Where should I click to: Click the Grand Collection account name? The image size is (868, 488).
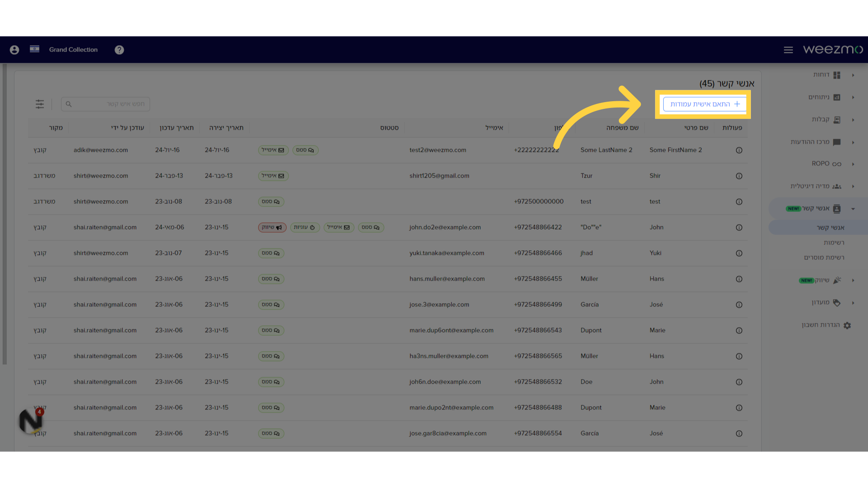point(73,50)
